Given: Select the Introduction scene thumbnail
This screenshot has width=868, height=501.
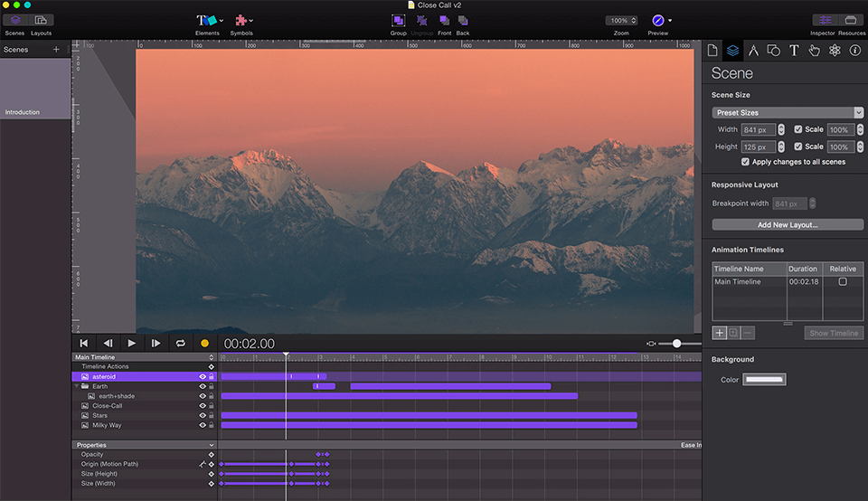Looking at the screenshot, I should (35, 89).
